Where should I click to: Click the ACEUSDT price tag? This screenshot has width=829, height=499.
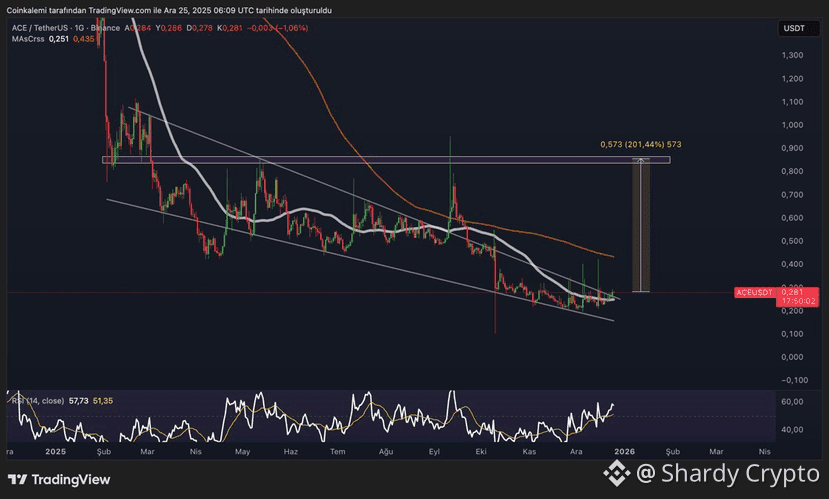(754, 292)
